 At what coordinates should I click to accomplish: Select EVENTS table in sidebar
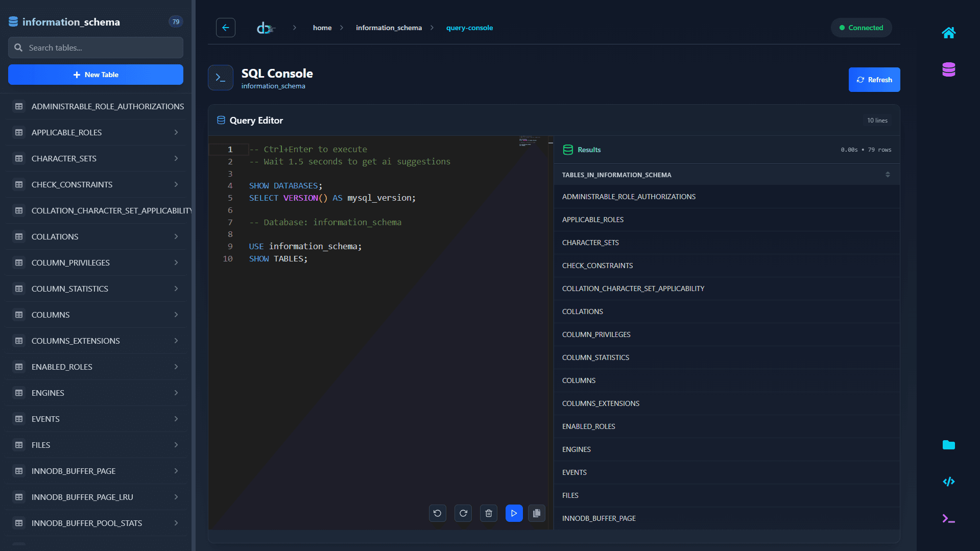point(97,419)
